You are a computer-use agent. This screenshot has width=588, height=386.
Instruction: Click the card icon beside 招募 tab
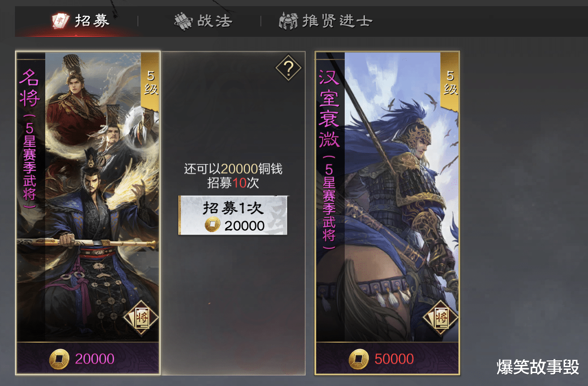[60, 21]
